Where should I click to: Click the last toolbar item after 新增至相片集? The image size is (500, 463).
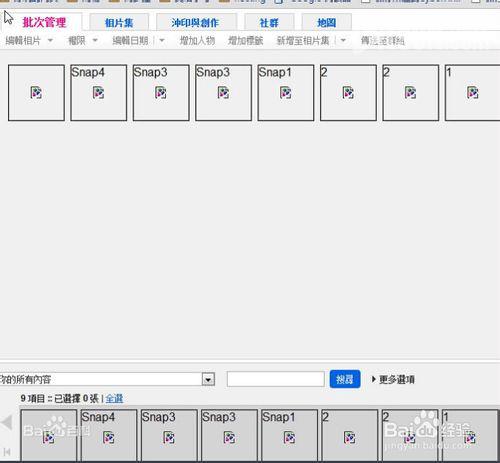383,41
